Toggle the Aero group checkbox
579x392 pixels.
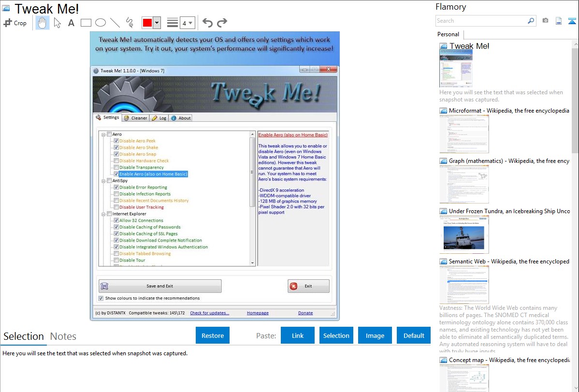click(x=109, y=134)
